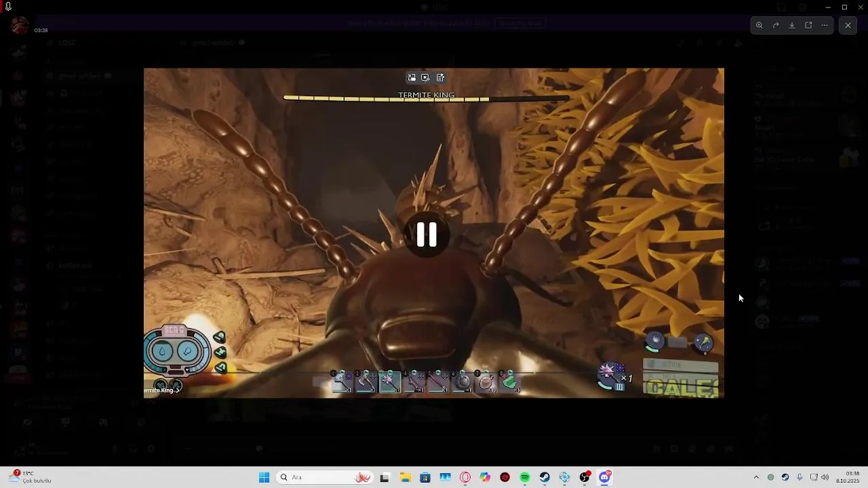This screenshot has height=488, width=868.
Task: Click the green circle tray icon
Action: 770,477
